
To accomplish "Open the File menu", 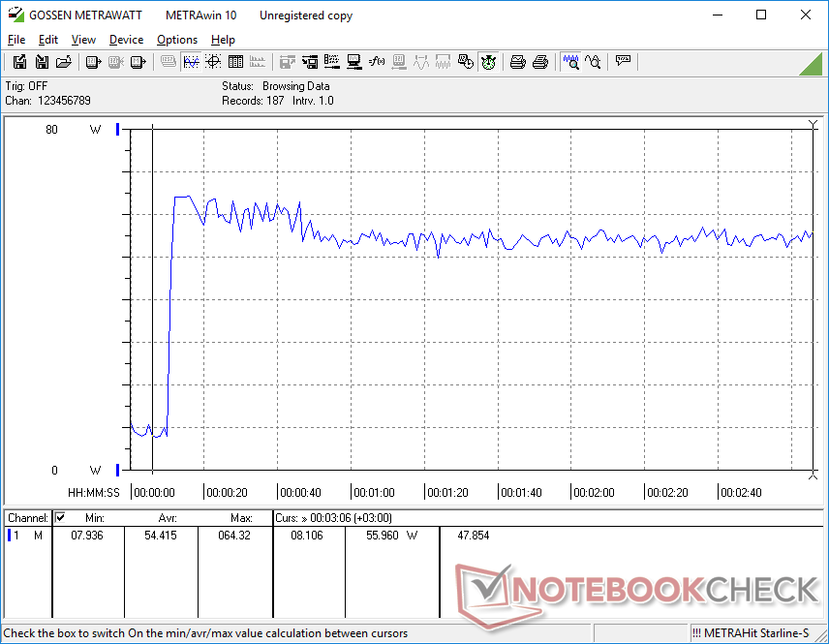I will click(x=16, y=40).
